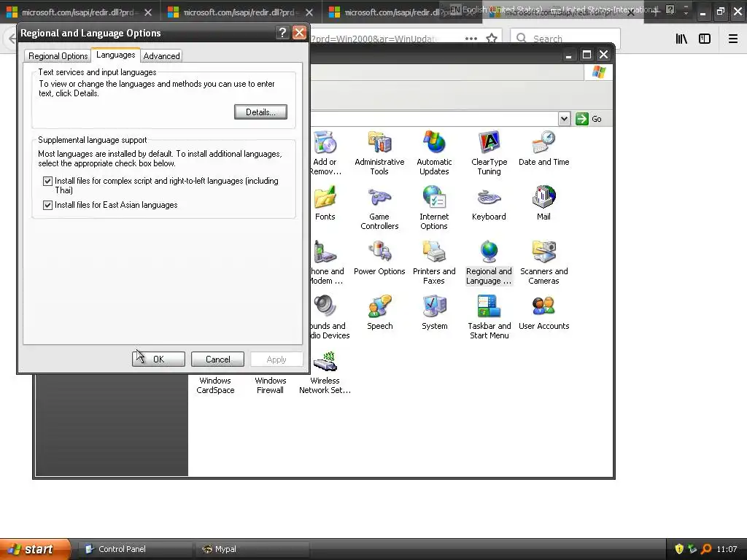Open the browser Library icon
The image size is (747, 560).
[x=682, y=39]
